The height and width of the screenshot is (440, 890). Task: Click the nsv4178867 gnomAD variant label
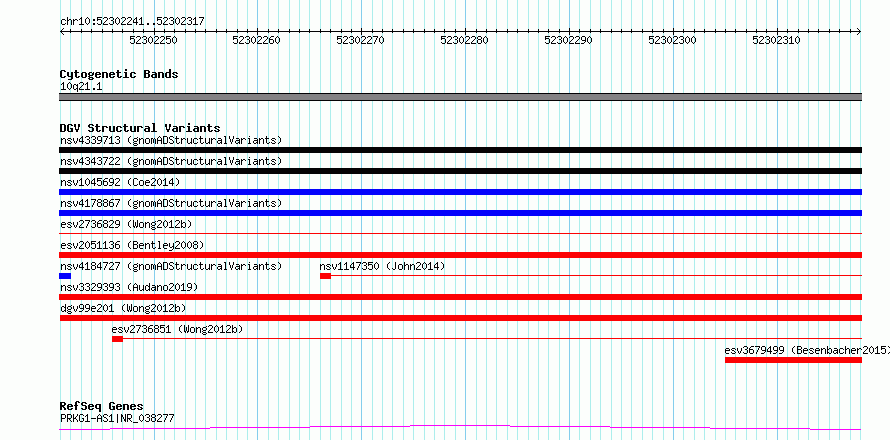click(x=171, y=203)
